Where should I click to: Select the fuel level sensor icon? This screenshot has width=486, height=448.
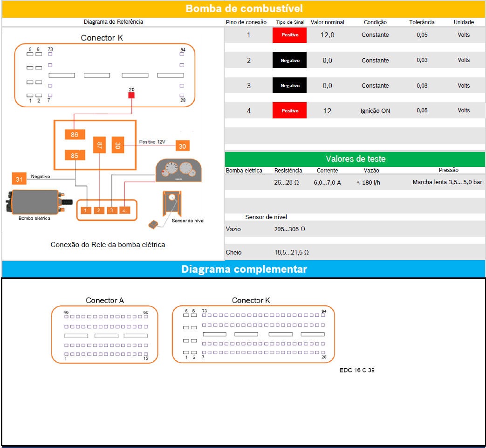171,204
